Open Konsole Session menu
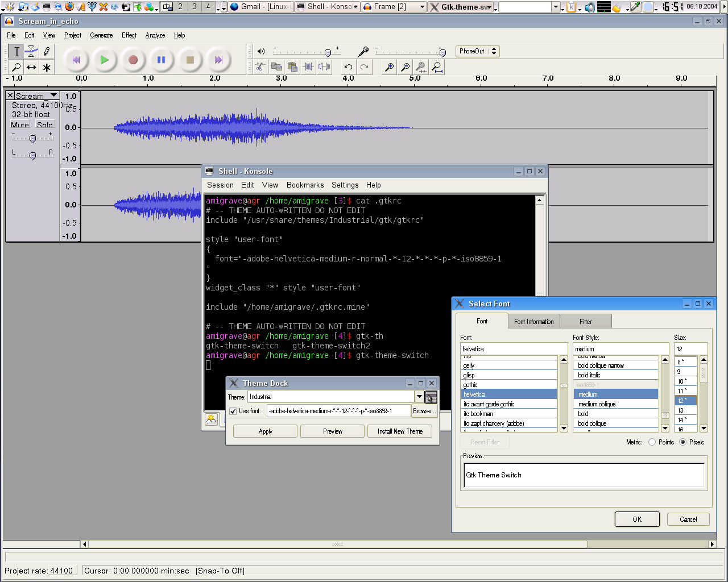Image resolution: width=728 pixels, height=582 pixels. (220, 185)
